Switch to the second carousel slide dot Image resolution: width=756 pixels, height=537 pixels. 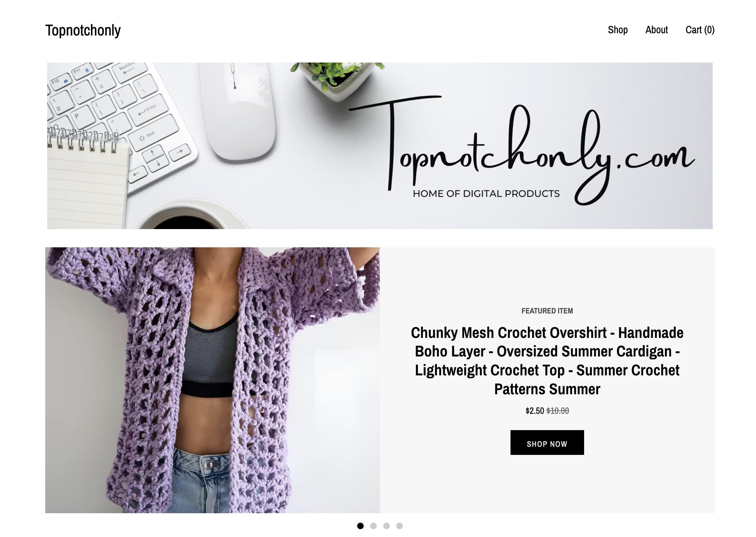(x=373, y=526)
